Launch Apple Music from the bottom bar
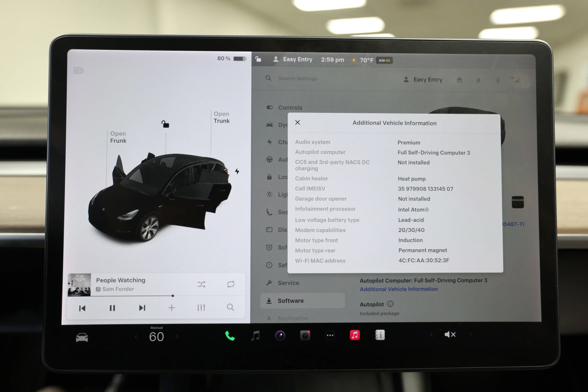The width and height of the screenshot is (588, 392). [x=355, y=335]
